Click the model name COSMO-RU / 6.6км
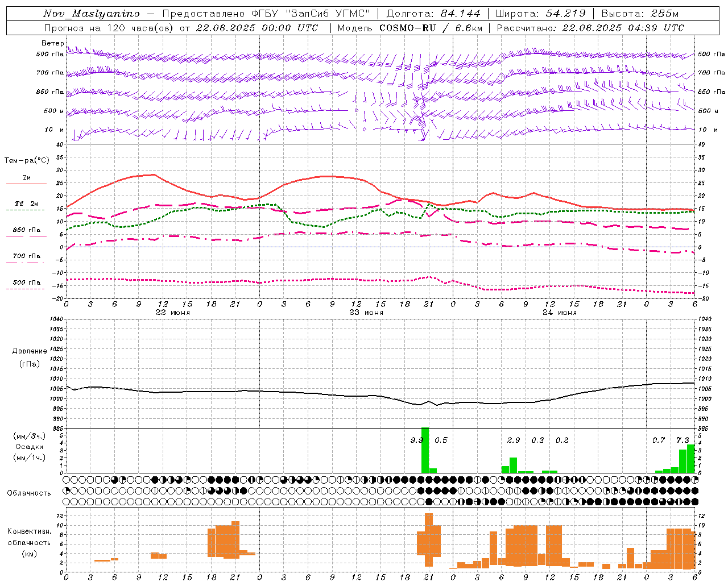 431,28
